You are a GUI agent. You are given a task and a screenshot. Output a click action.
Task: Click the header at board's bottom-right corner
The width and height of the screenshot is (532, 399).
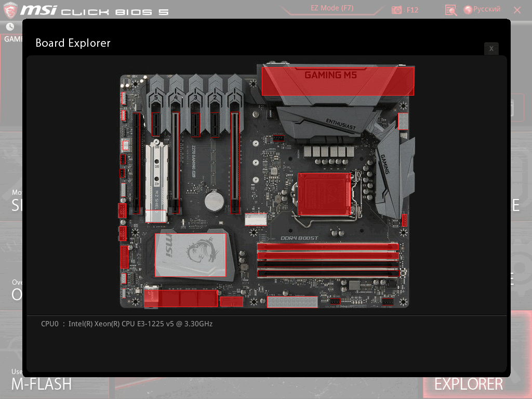tap(388, 302)
